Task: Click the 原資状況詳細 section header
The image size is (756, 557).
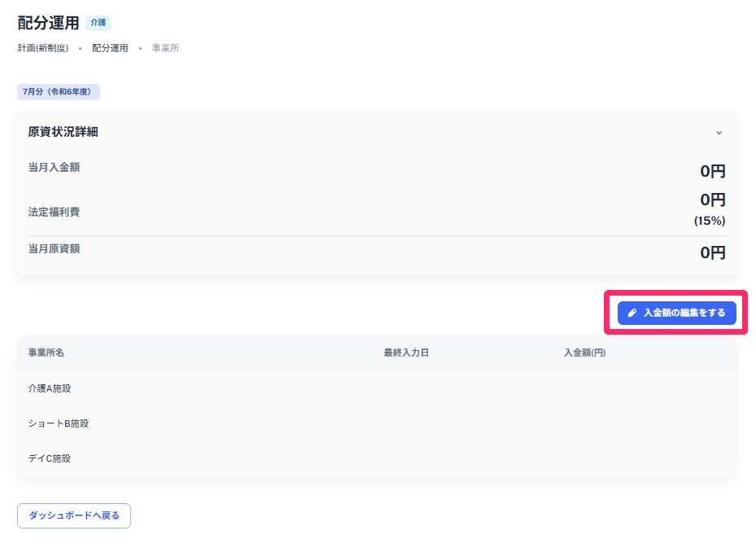Action: (63, 132)
